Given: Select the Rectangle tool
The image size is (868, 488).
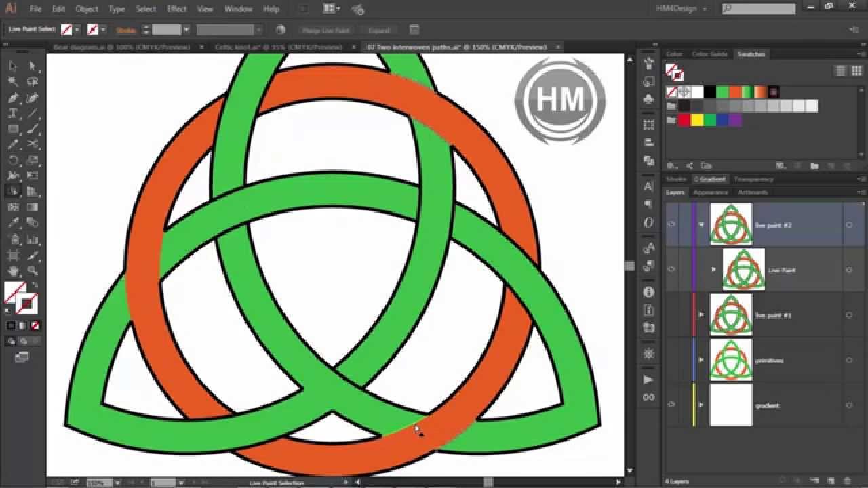Looking at the screenshot, I should [x=13, y=129].
